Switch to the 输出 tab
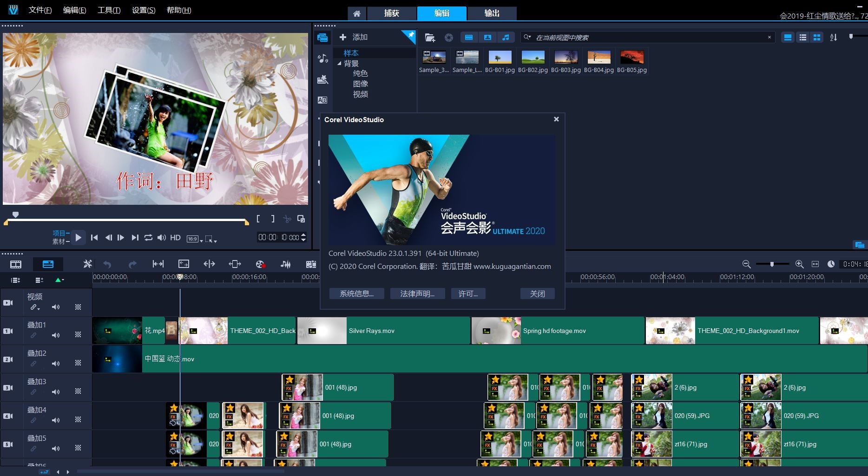Viewport: 868px width, 476px height. click(492, 13)
